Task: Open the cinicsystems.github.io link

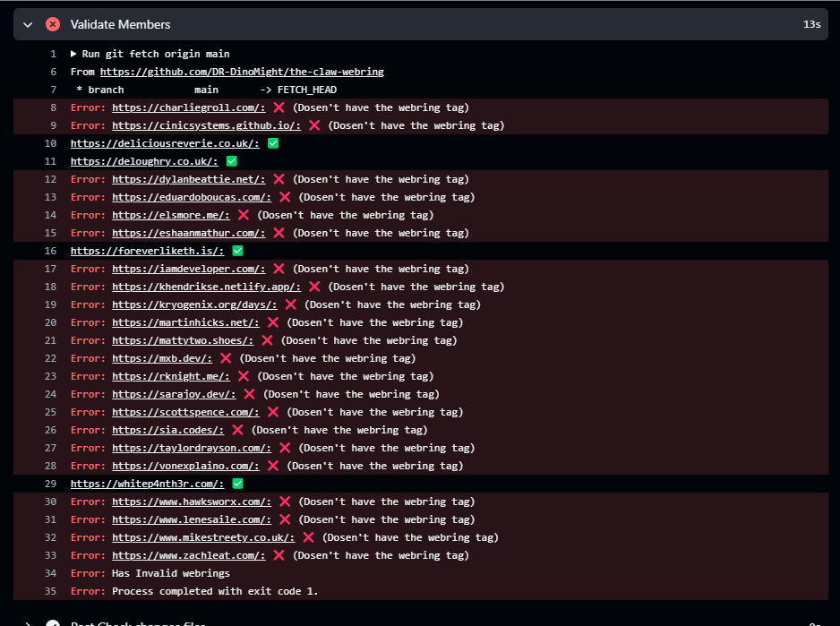Action: point(206,125)
